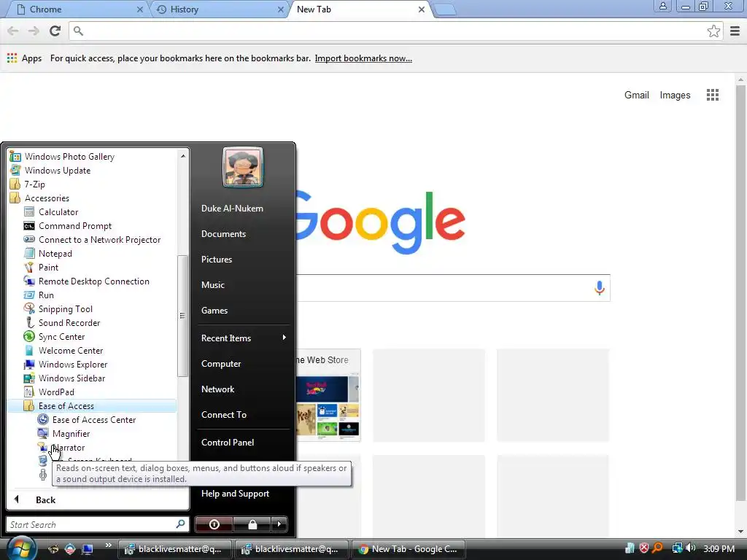Launch the Paint icon
This screenshot has height=560, width=747.
click(29, 267)
